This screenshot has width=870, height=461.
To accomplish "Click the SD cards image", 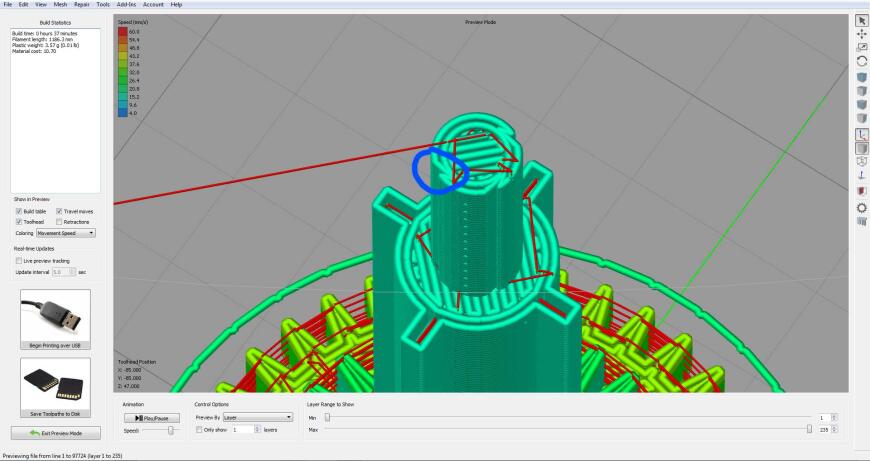I will point(55,384).
